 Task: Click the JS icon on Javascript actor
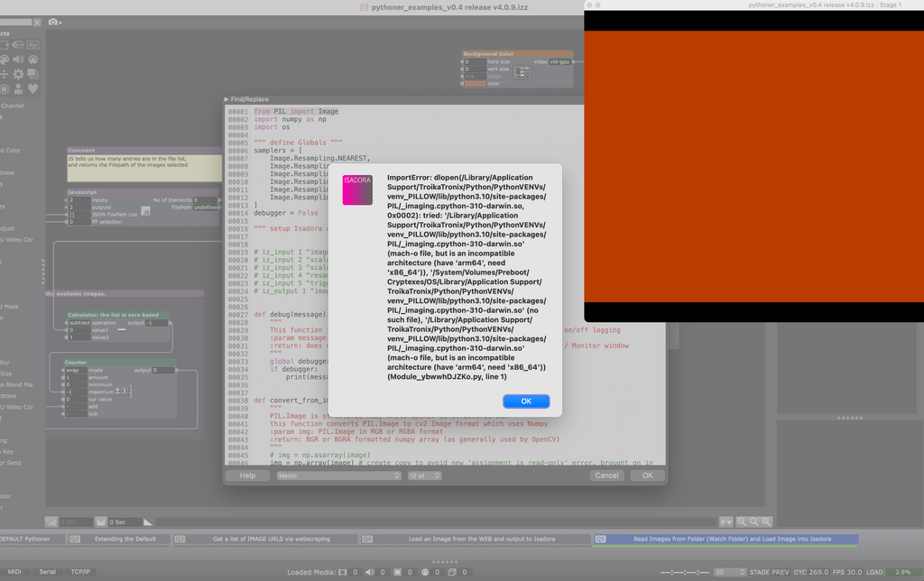(145, 211)
